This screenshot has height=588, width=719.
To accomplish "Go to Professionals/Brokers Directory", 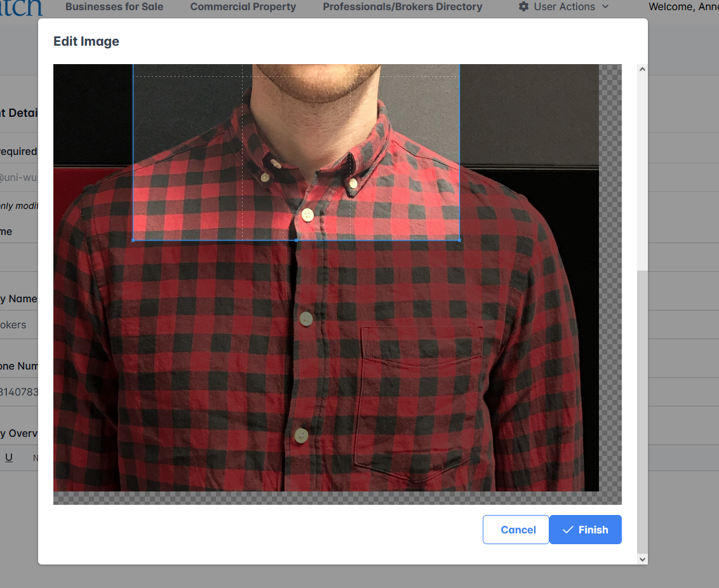I will [x=402, y=7].
